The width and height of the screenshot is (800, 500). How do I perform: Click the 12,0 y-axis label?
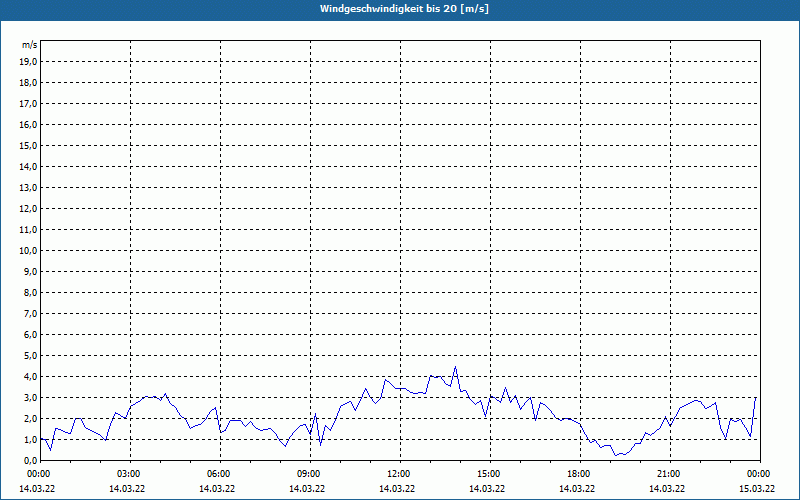29,209
